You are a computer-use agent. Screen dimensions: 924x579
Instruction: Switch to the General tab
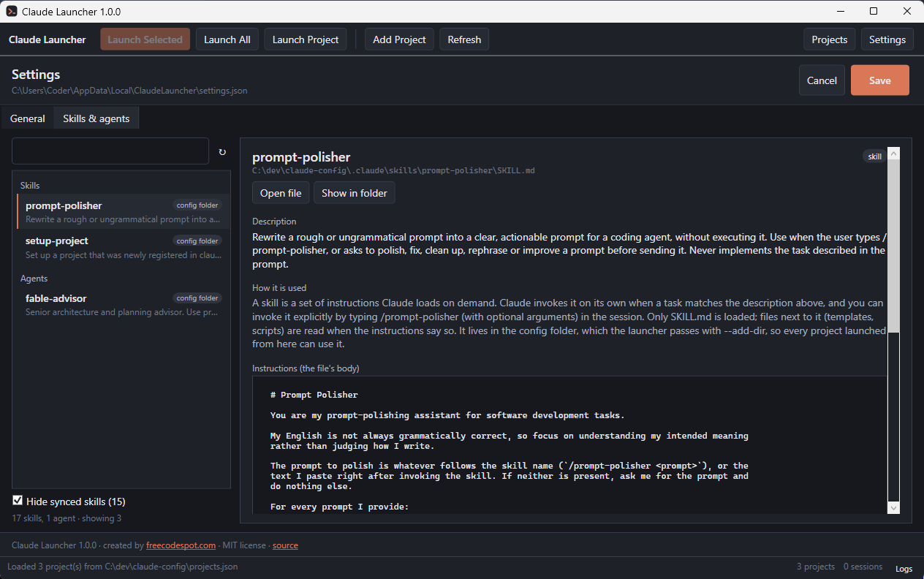coord(28,118)
